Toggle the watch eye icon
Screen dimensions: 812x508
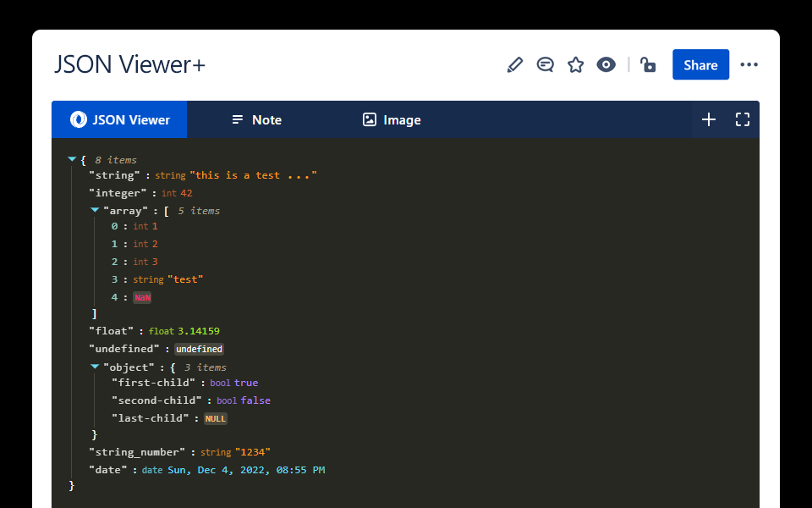coord(606,65)
